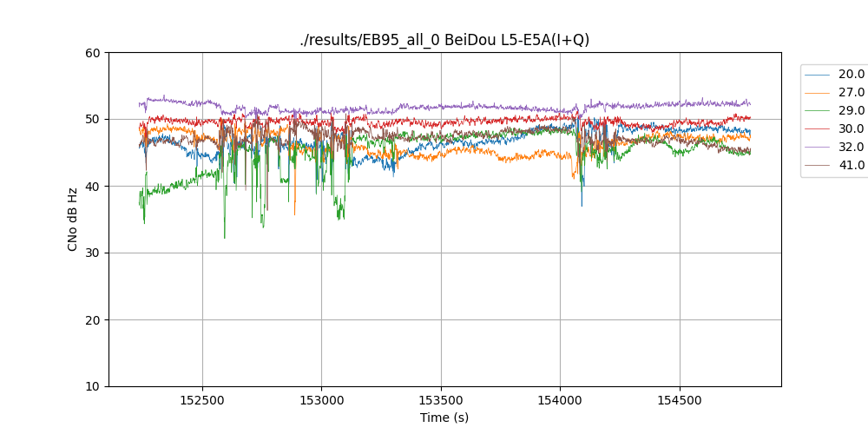Click the 30 y-axis tick label
This screenshot has width=868, height=434.
(93, 253)
